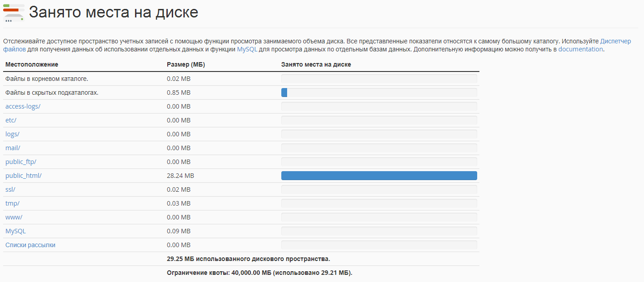Click the Занято места на диске page title

[x=114, y=13]
